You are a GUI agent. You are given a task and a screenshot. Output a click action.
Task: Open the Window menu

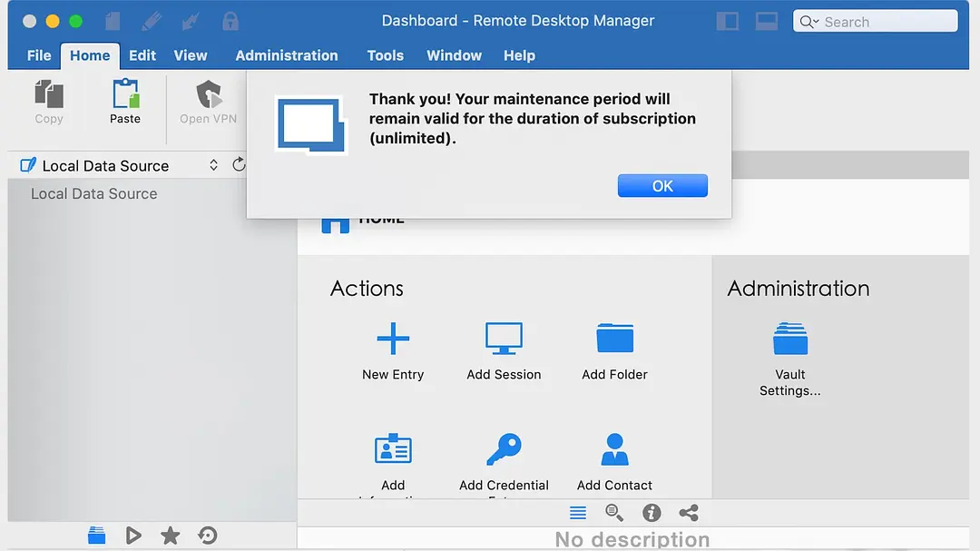pyautogui.click(x=455, y=55)
